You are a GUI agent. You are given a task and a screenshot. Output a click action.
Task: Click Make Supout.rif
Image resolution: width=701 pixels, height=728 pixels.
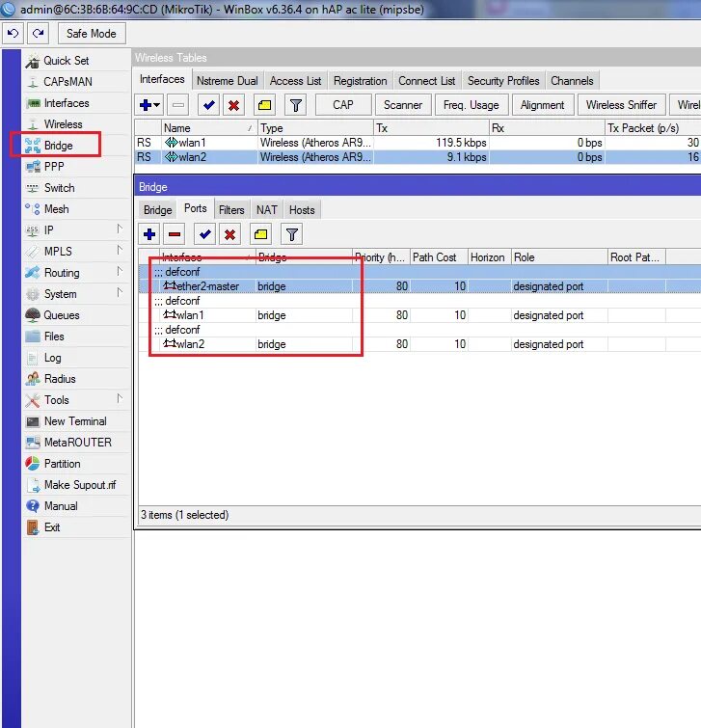[80, 485]
